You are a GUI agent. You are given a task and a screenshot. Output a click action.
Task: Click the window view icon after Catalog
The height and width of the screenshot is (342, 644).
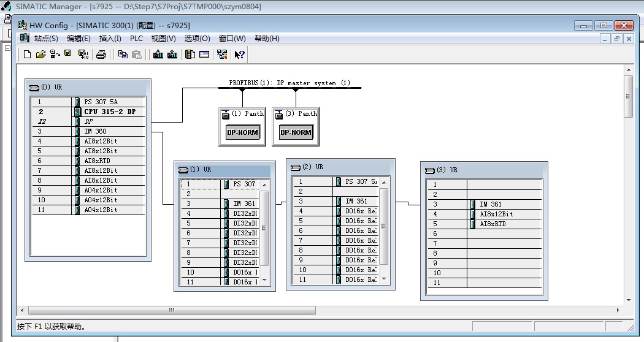(x=204, y=54)
